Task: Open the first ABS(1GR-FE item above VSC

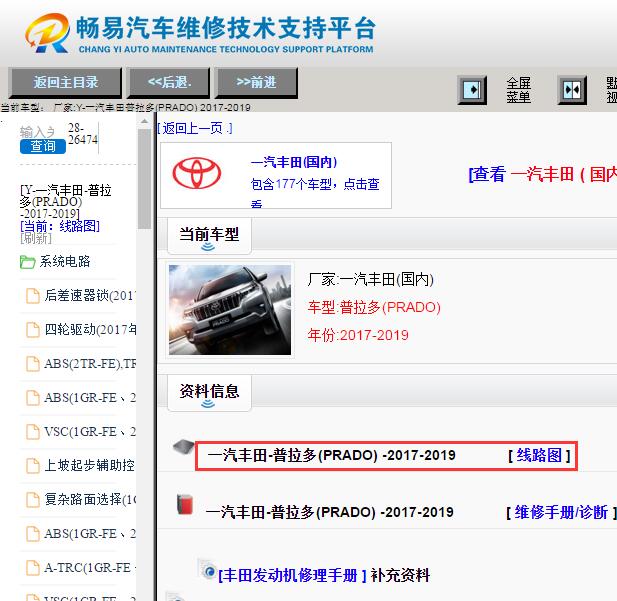Action: click(x=90, y=398)
